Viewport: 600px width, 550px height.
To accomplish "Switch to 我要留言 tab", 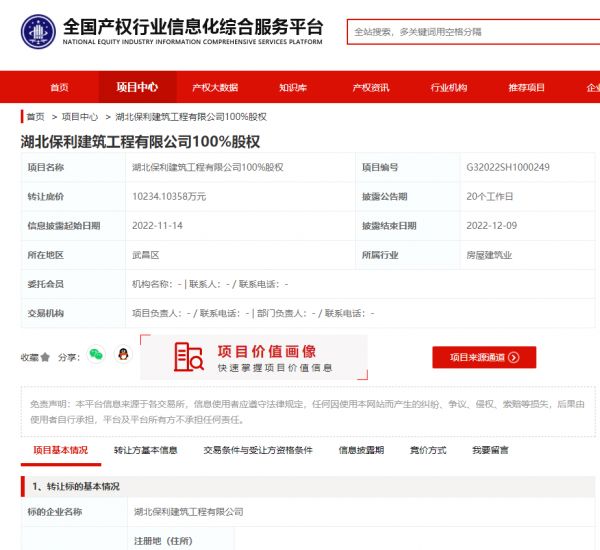I will click(490, 450).
